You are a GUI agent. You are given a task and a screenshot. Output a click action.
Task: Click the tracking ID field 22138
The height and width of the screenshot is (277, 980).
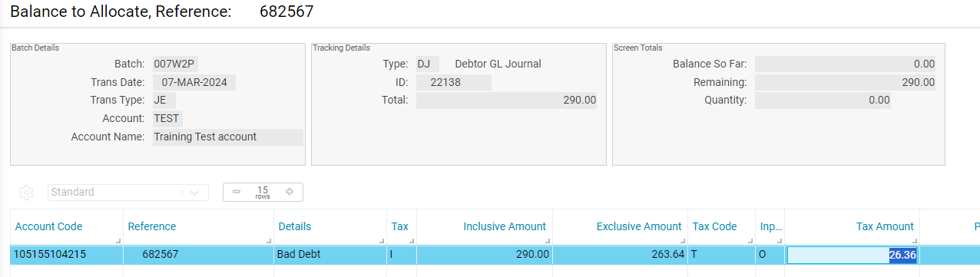(x=453, y=82)
